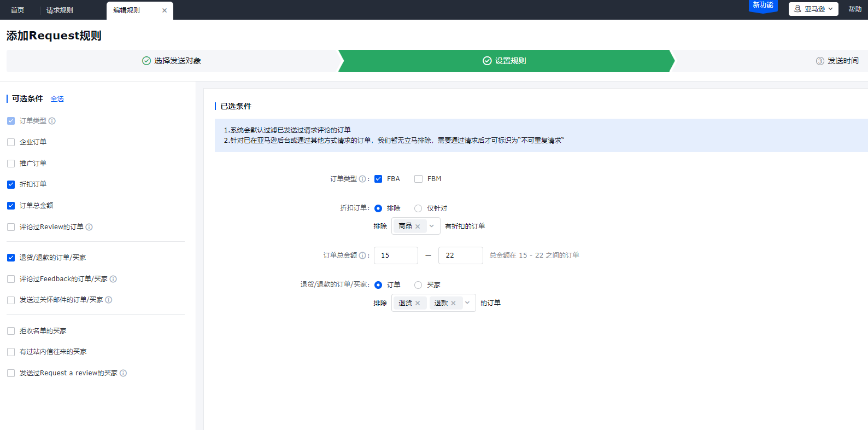Viewport: 868px width, 430px height.
Task: Select 排除 radio for 折扣订单
Action: tap(378, 208)
